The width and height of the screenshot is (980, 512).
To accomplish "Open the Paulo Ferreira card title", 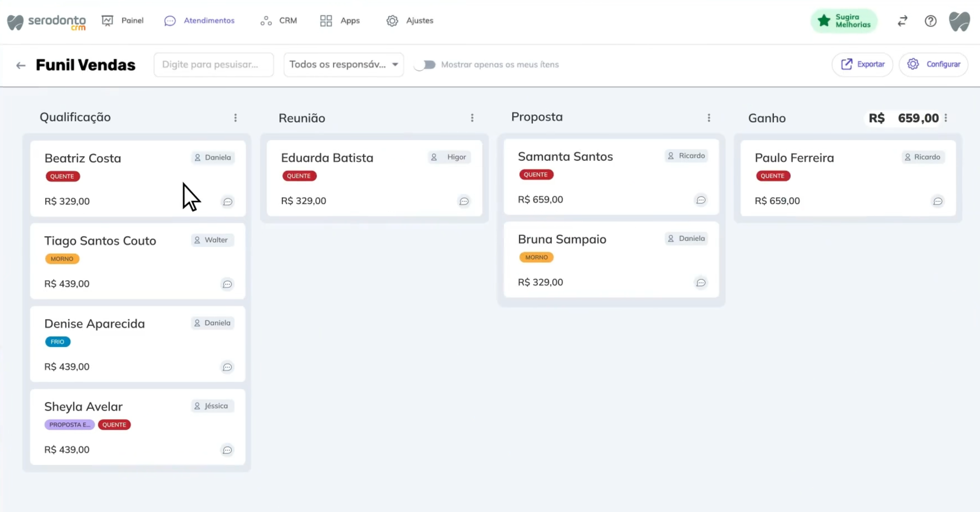I will [794, 158].
